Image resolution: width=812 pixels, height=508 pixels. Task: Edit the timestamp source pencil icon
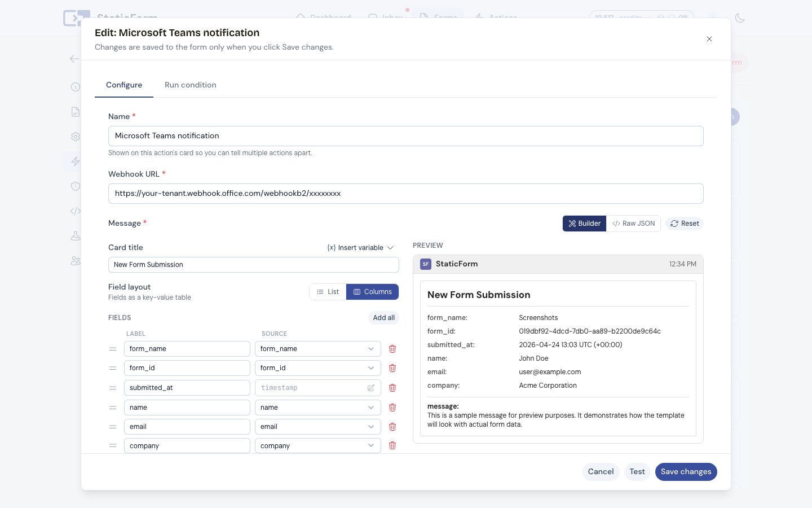pyautogui.click(x=371, y=388)
